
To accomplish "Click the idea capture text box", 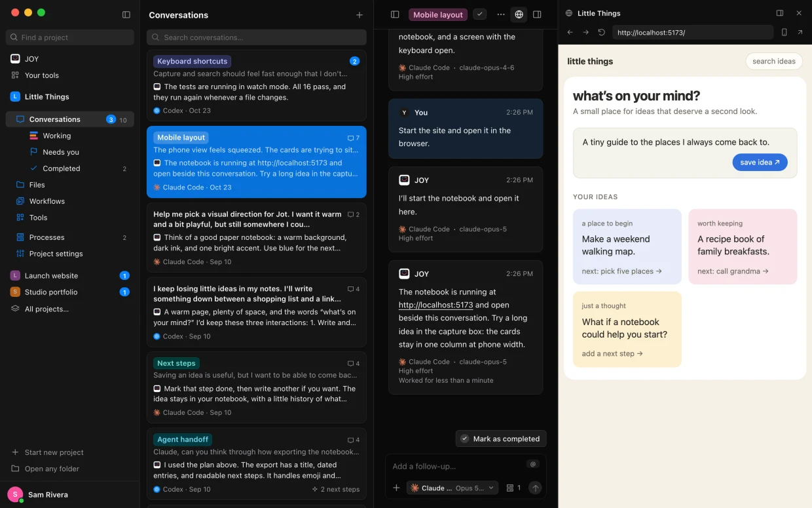I will [685, 153].
